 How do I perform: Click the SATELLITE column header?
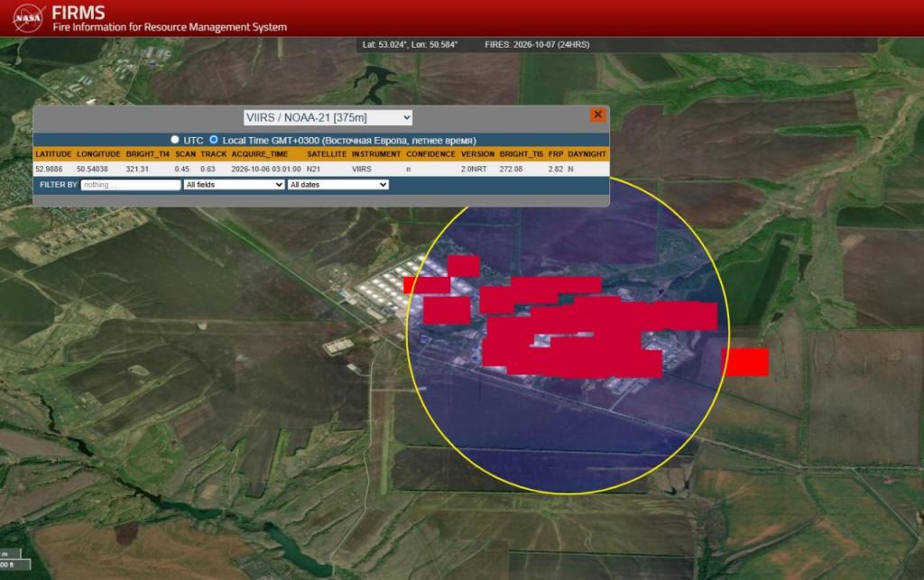pos(327,154)
